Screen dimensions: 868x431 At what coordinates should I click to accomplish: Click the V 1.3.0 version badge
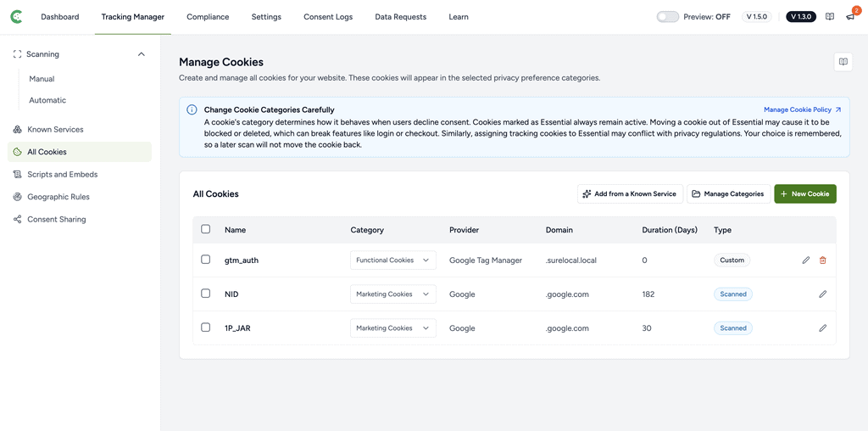[x=801, y=17]
